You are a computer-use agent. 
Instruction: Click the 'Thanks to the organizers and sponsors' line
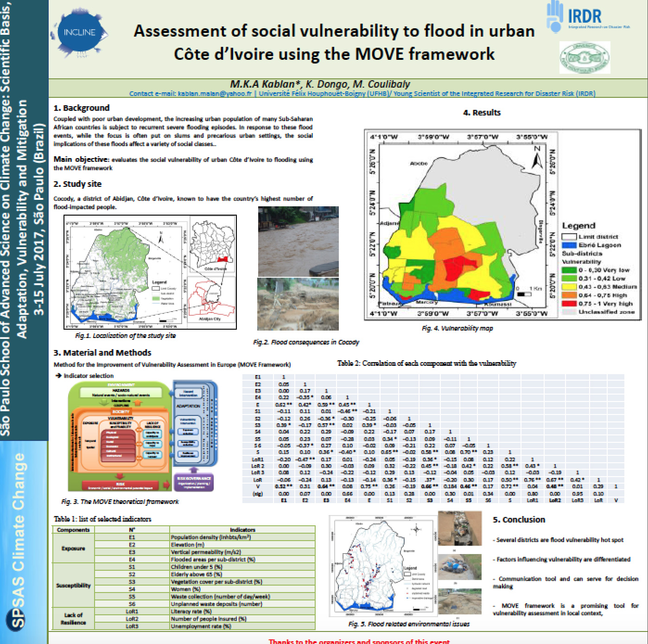click(x=359, y=641)
